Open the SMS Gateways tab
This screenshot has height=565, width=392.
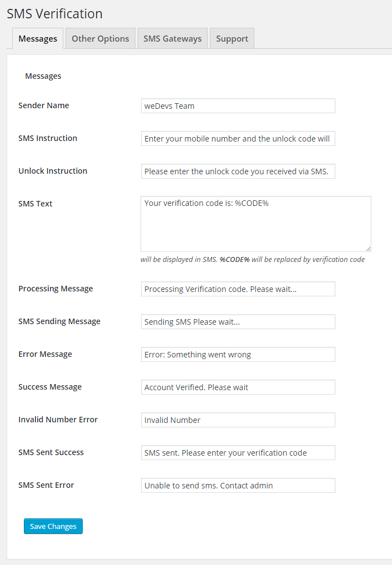coord(172,38)
